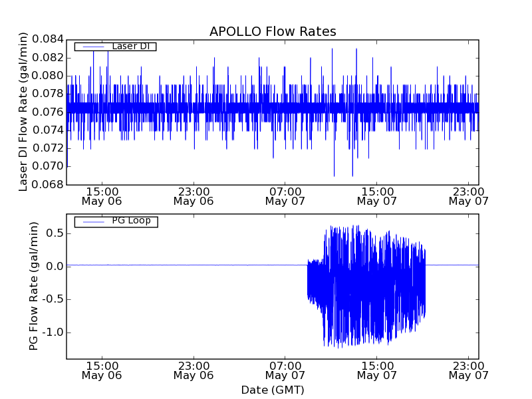The image size is (532, 399).
Task: Click the "APOLLO Flow Rates" chart title
Action: coord(273,32)
